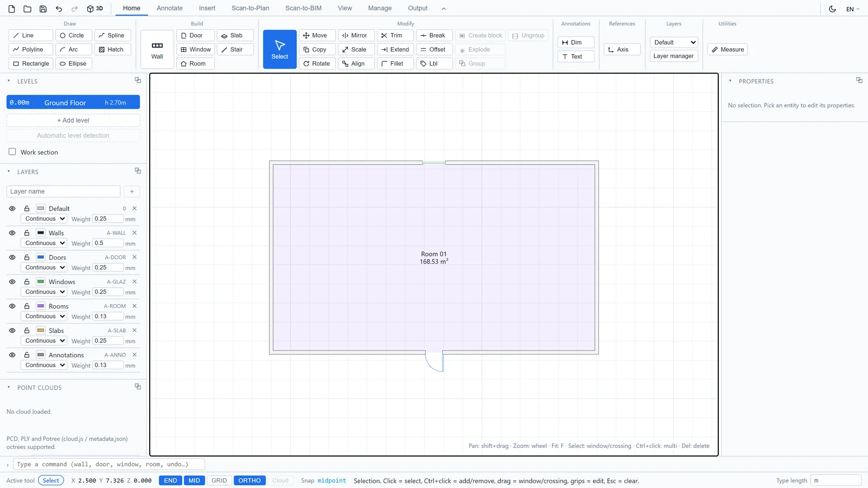Select the Arc tool
This screenshot has height=488, width=868.
(73, 49)
